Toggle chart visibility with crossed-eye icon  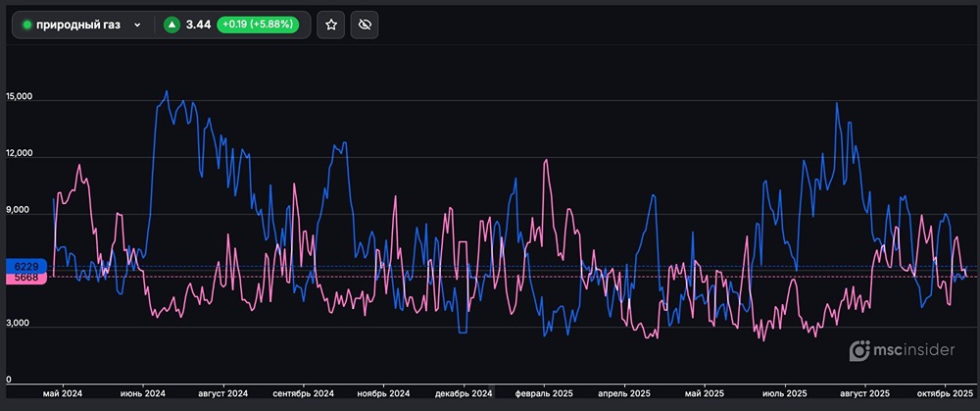click(364, 25)
